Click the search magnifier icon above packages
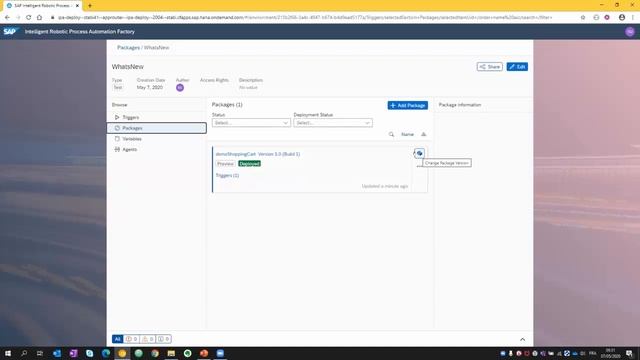Viewport: 640px width, 360px height. (x=391, y=134)
